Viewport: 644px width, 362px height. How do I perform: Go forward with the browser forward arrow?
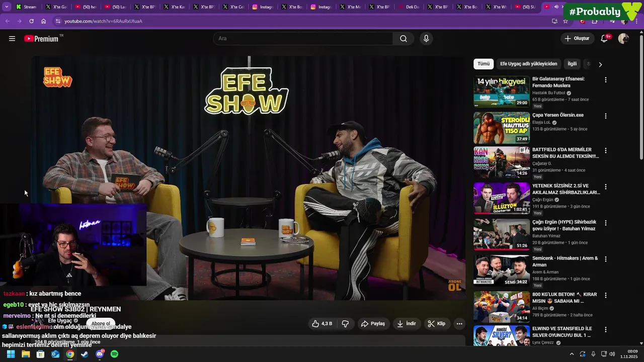[x=19, y=21]
